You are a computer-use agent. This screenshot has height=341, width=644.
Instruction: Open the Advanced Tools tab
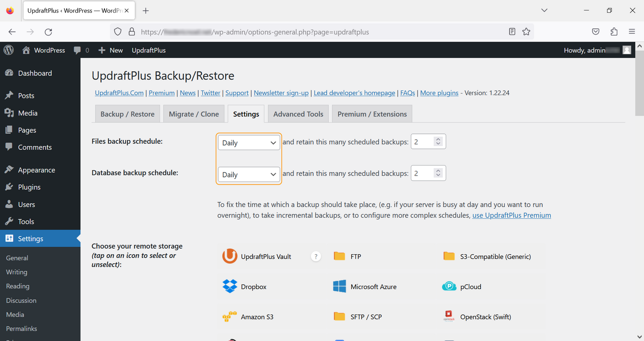298,114
